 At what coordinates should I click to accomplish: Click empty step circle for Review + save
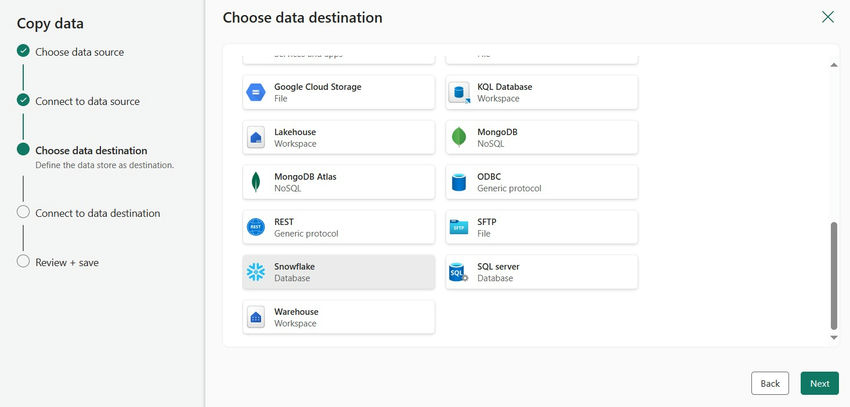(x=23, y=261)
